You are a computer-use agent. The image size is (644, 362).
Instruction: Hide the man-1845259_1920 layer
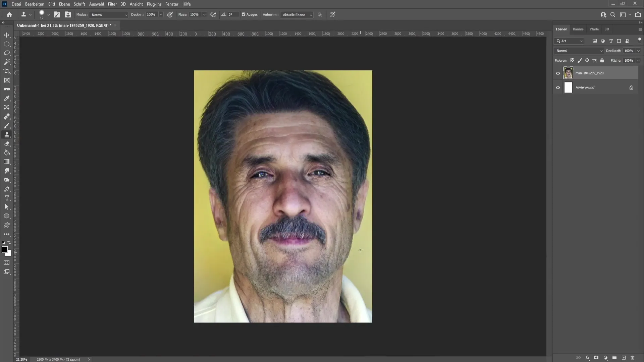(558, 73)
